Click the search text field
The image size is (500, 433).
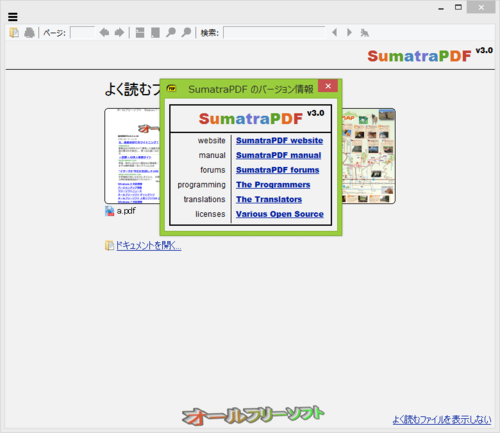click(274, 33)
